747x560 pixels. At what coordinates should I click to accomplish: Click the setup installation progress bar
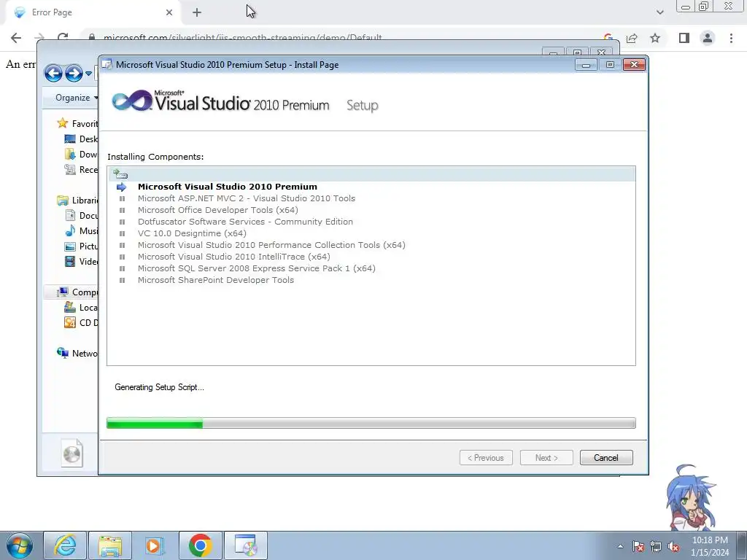pos(371,423)
